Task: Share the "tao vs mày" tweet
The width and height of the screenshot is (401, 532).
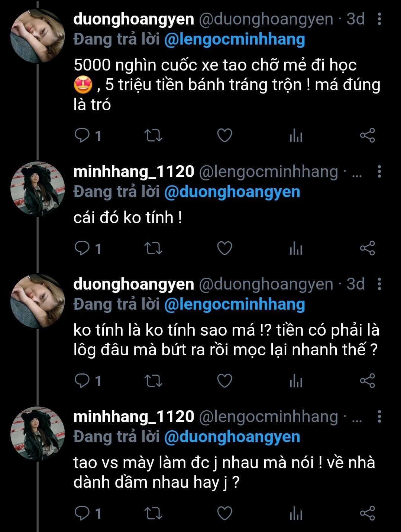Action: point(367,513)
